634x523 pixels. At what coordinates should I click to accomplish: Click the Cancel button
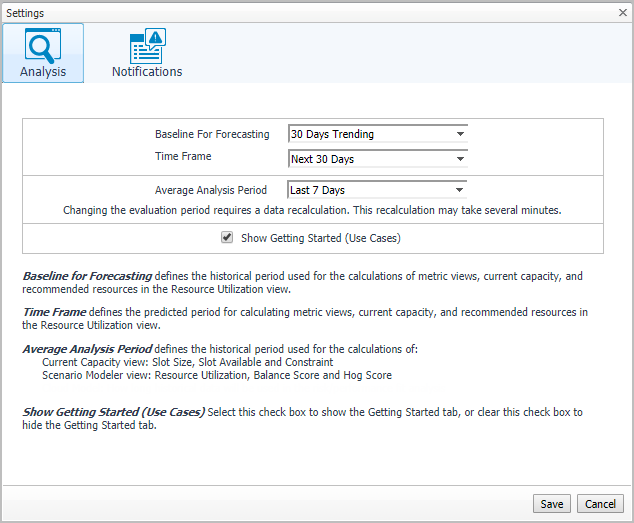600,504
